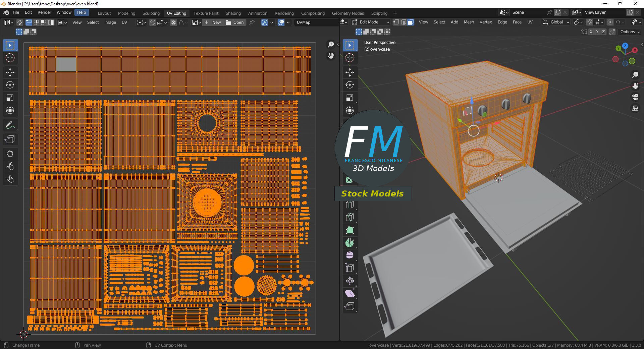Click the UV editor pan hand

coord(331,56)
